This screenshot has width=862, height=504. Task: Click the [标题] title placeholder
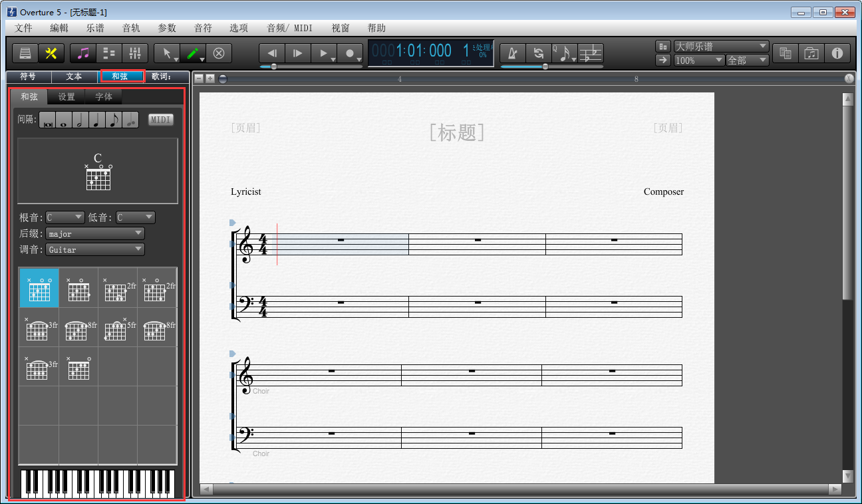457,132
